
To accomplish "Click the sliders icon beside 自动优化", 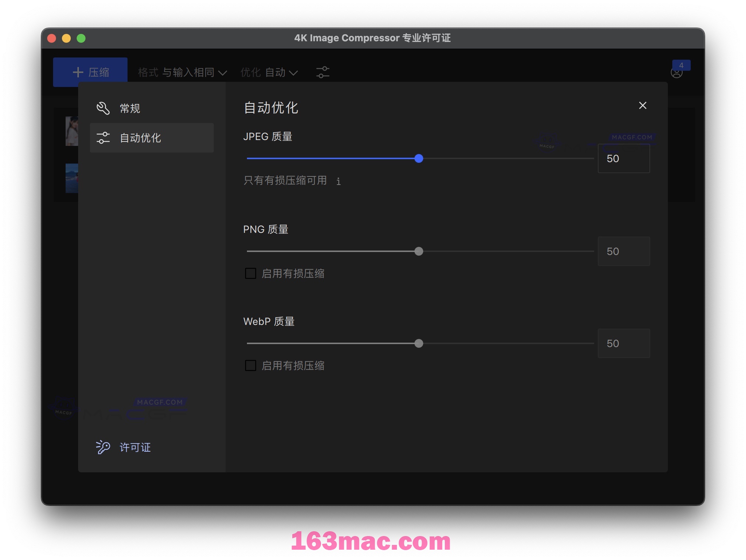I will pos(103,138).
